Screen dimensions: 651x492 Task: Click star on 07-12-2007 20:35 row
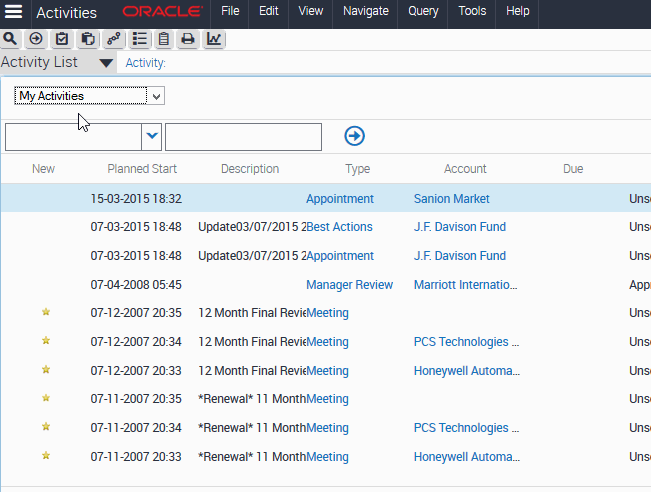coord(46,312)
